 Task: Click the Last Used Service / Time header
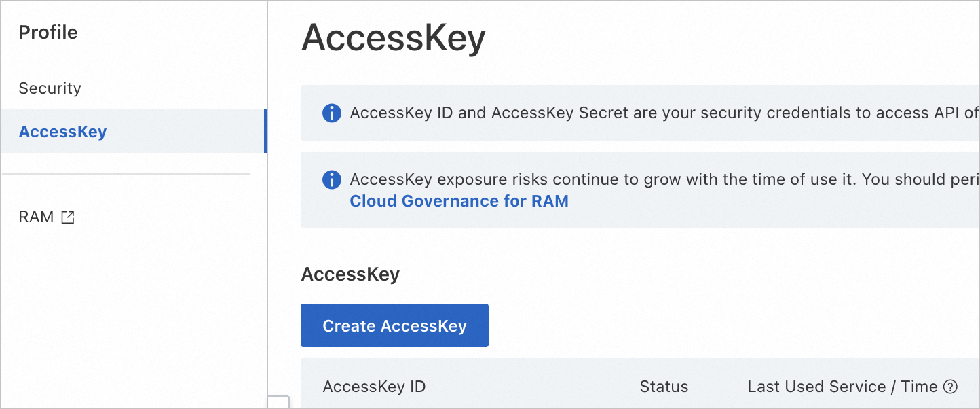(x=842, y=387)
